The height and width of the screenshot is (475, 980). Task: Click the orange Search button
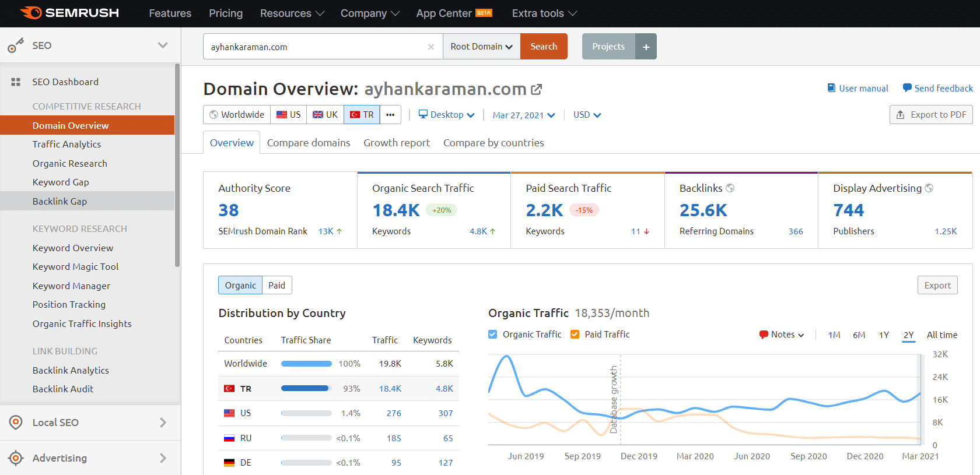point(544,47)
